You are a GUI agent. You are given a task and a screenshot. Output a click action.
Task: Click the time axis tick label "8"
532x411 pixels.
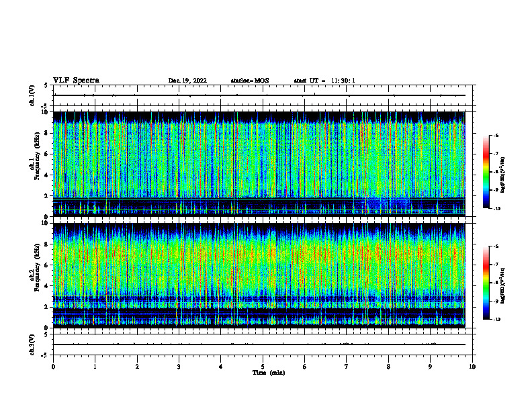pos(388,367)
